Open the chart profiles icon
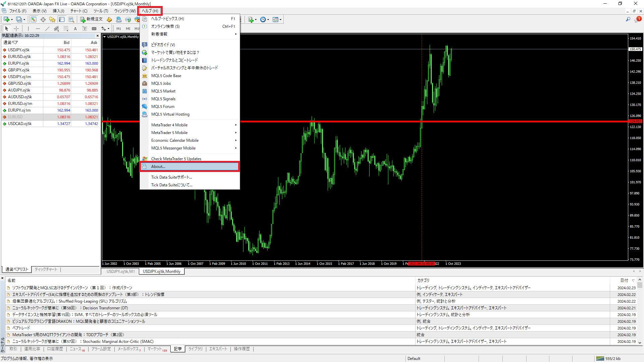 [19, 19]
